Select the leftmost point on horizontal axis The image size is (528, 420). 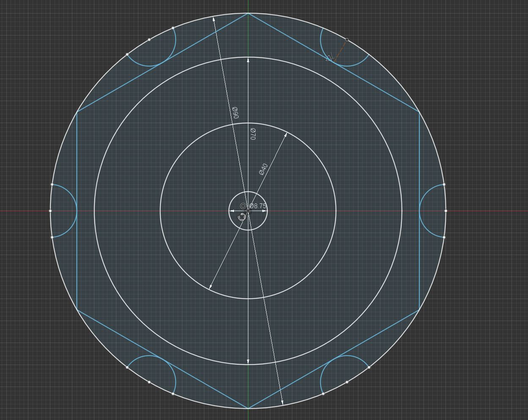[x=50, y=211]
